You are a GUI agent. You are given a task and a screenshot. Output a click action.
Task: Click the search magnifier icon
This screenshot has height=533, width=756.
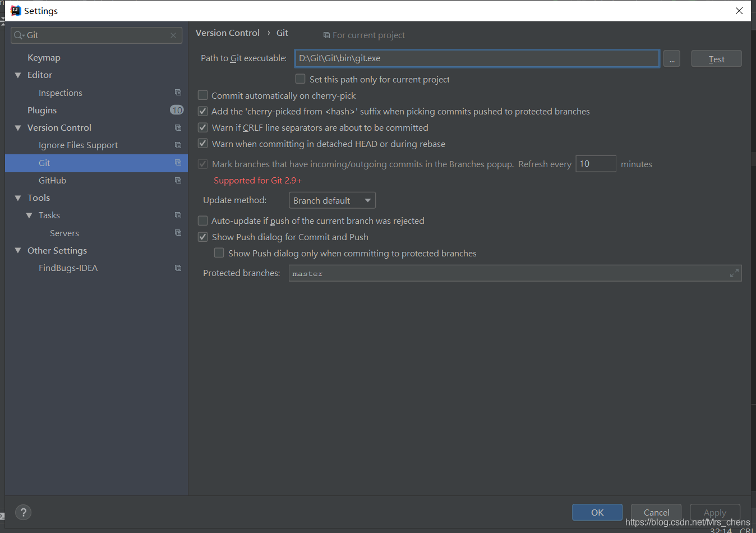(19, 35)
